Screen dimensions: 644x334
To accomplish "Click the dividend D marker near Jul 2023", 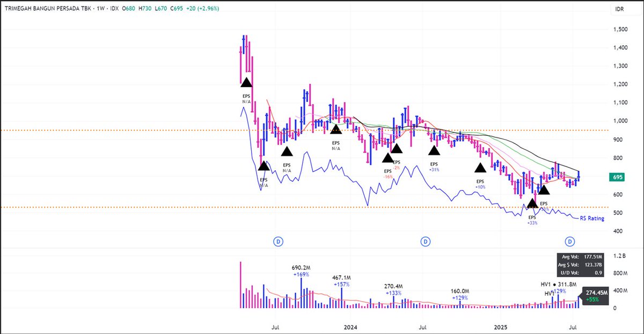I will tap(279, 241).
